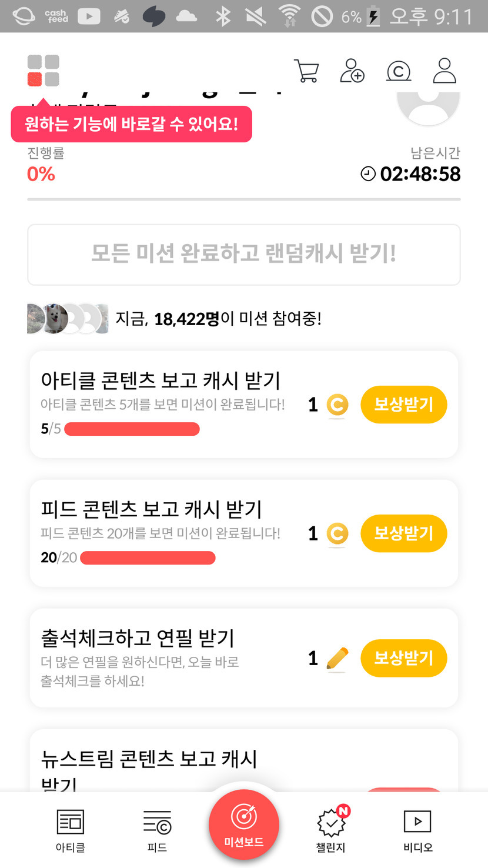Screen dimensions: 488x868
Task: Open the grid menu icon
Action: coord(44,71)
